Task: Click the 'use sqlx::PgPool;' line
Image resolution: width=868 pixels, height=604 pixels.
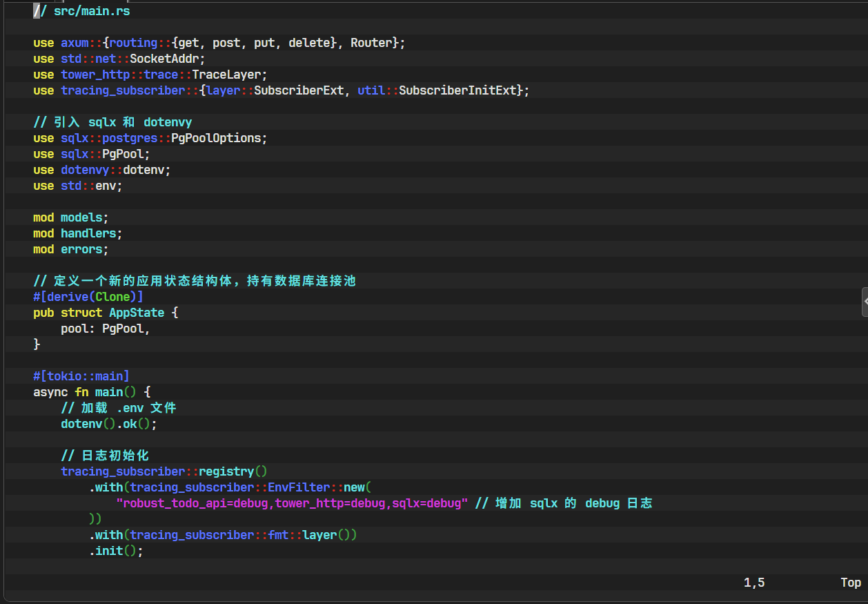Action: [92, 154]
